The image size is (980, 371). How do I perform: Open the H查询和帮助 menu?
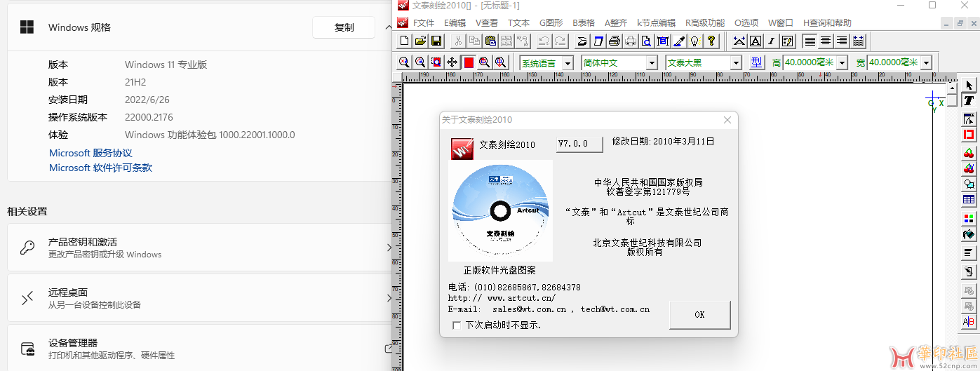click(827, 23)
